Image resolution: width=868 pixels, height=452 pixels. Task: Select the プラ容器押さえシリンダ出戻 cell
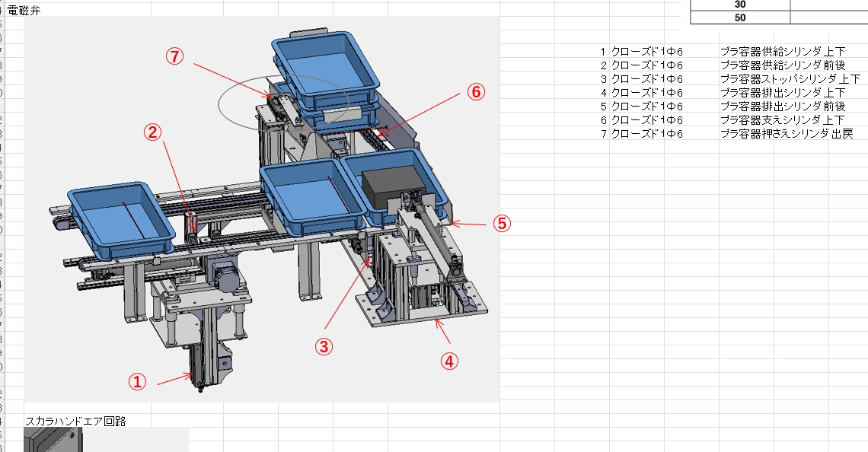[786, 134]
